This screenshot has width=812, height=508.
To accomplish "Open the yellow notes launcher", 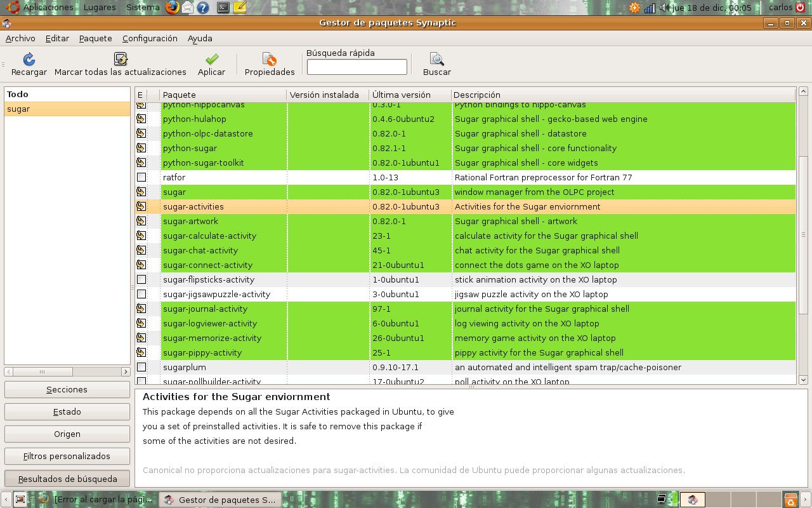I will tap(240, 8).
